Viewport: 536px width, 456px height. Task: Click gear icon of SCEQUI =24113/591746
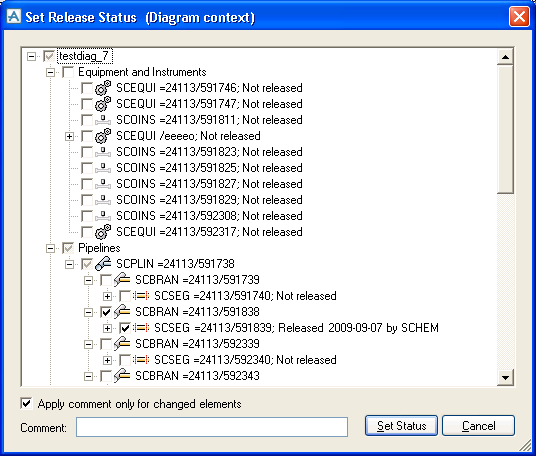click(103, 88)
